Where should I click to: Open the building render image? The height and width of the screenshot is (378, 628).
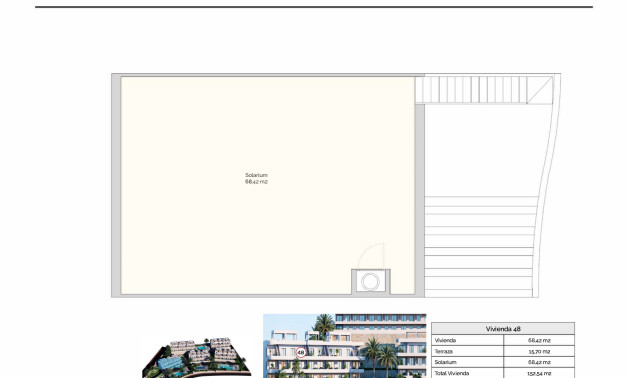click(x=344, y=346)
